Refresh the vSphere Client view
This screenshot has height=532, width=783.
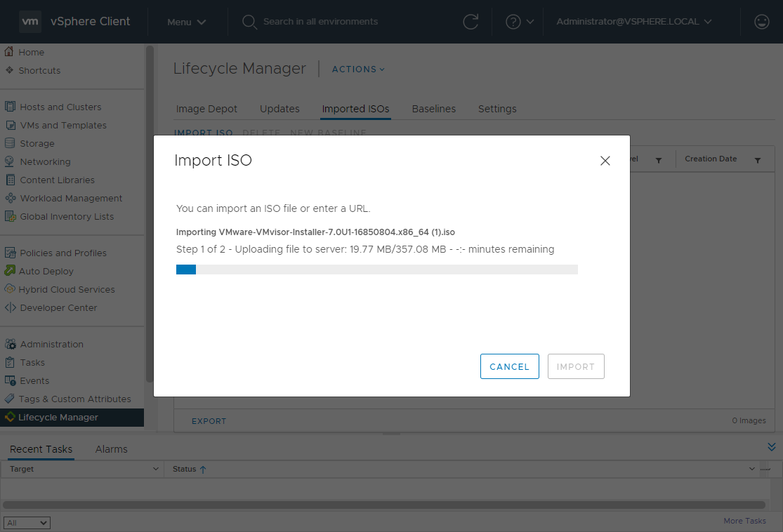[x=471, y=22]
